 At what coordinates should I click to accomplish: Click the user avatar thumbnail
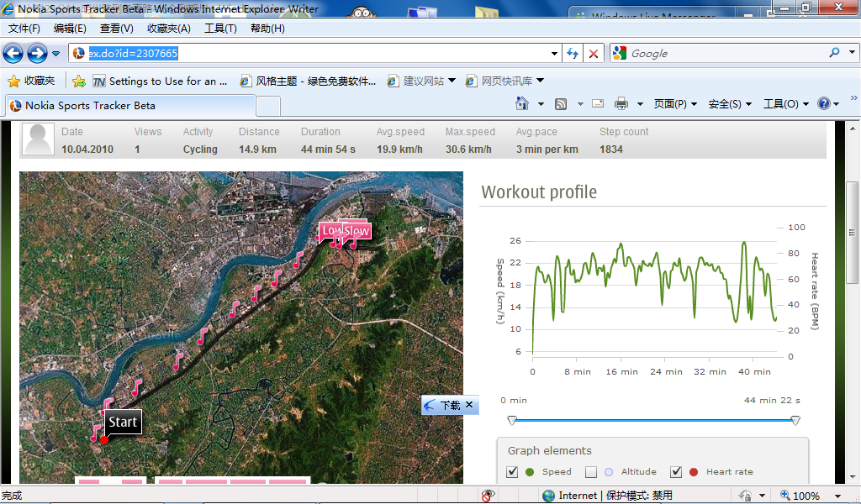click(x=39, y=139)
